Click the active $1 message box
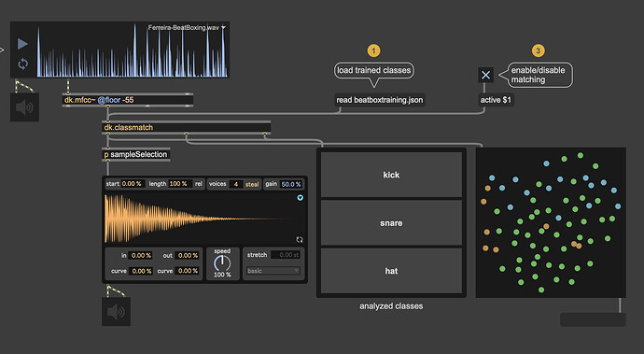 coord(496,100)
